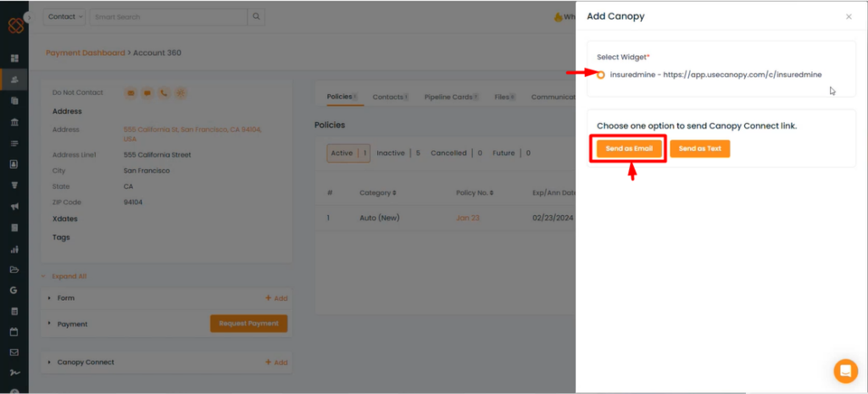The width and height of the screenshot is (868, 394).
Task: Open the address book icon in sidebar
Action: [x=15, y=164]
